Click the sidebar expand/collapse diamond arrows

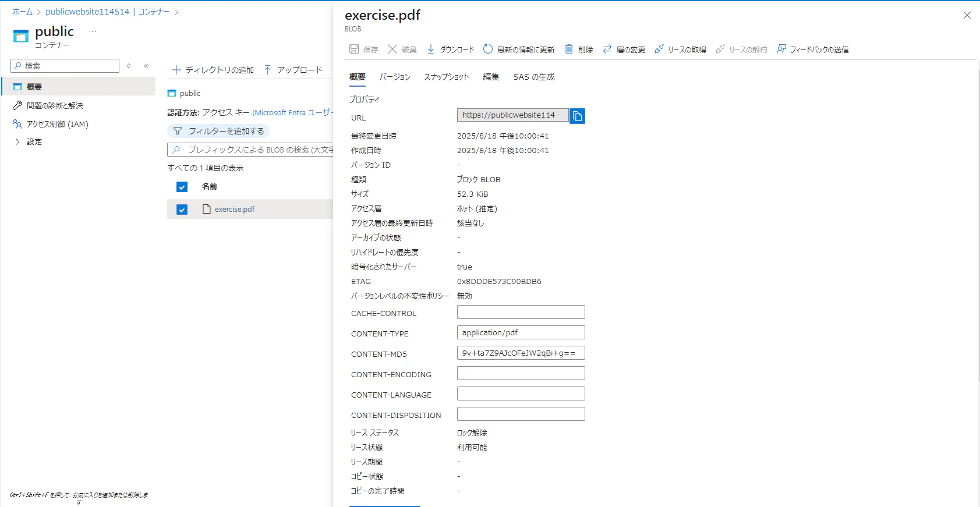[129, 66]
